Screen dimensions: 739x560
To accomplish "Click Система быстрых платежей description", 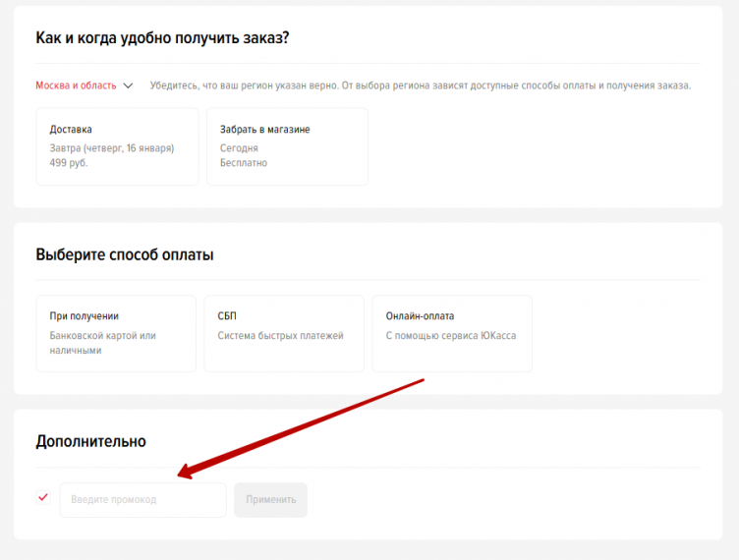I will click(x=280, y=336).
